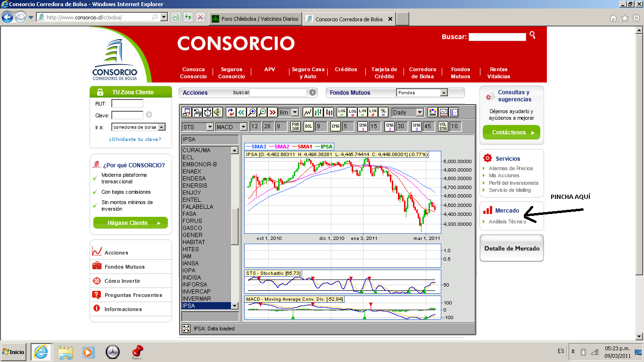644x362 pixels.
Task: Select the line chart type icon
Action: [x=308, y=112]
